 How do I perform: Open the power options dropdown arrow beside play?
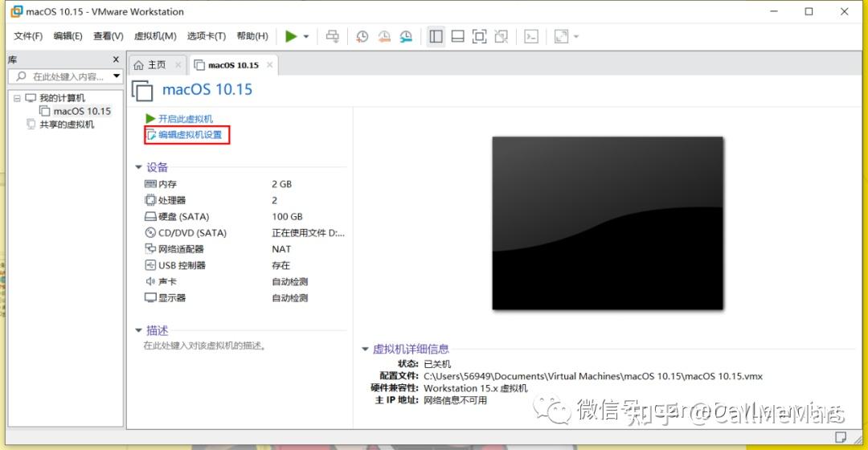pyautogui.click(x=306, y=37)
